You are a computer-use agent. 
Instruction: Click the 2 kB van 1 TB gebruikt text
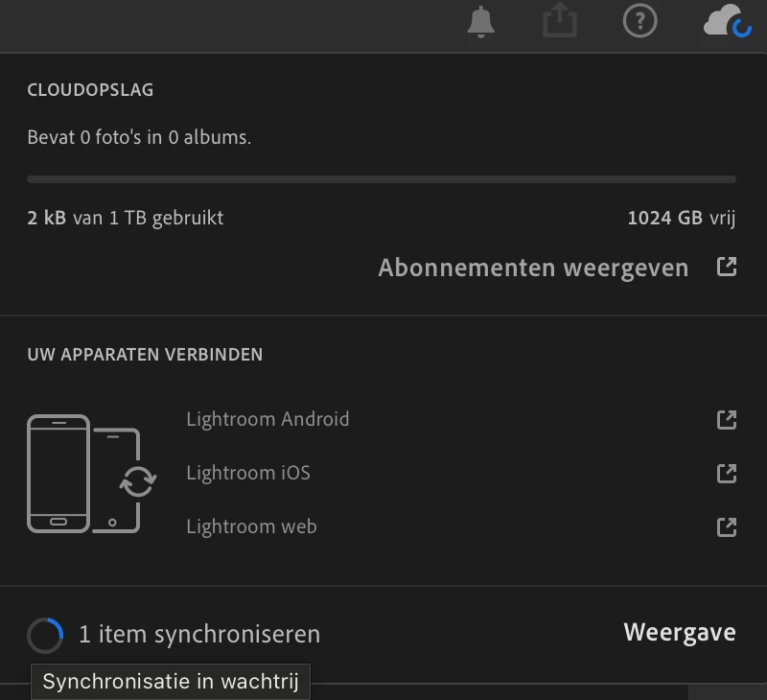[x=126, y=219]
